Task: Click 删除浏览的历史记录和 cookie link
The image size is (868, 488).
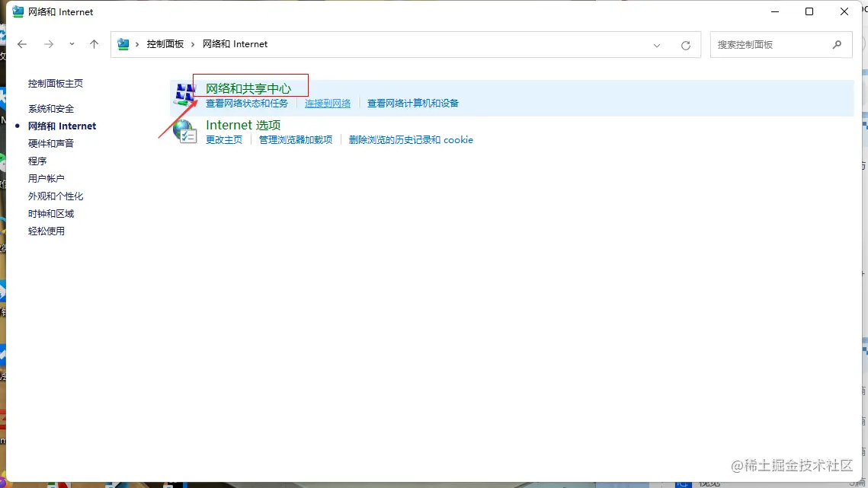Action: 411,140
